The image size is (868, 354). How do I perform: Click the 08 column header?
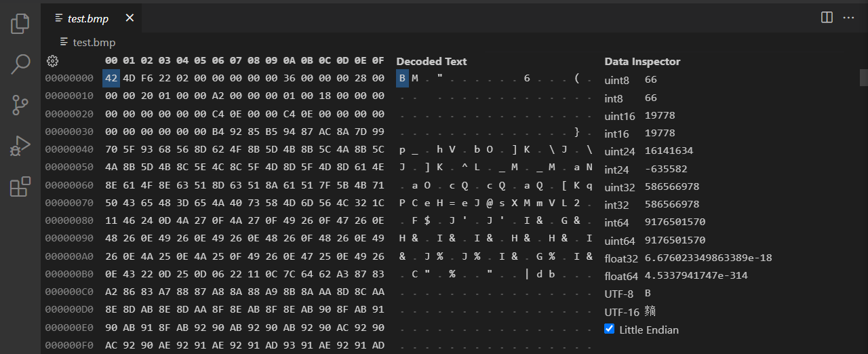click(x=254, y=61)
